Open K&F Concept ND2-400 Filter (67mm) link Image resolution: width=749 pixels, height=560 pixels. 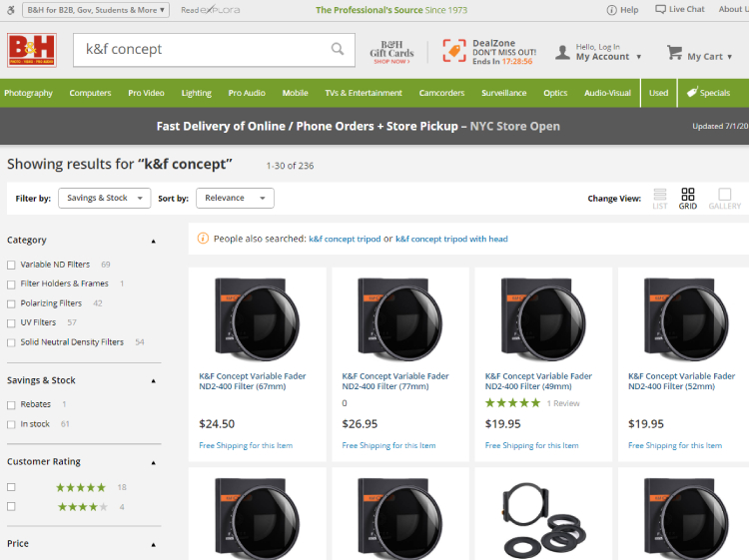point(253,381)
